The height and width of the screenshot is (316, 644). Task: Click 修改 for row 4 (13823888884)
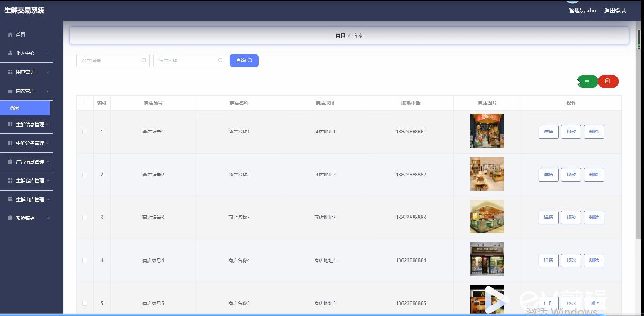pyautogui.click(x=571, y=260)
